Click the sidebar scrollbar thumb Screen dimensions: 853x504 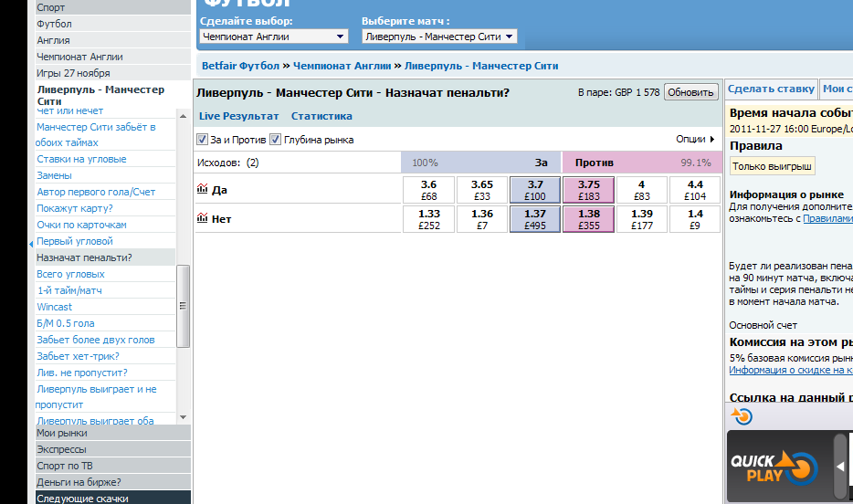point(183,306)
